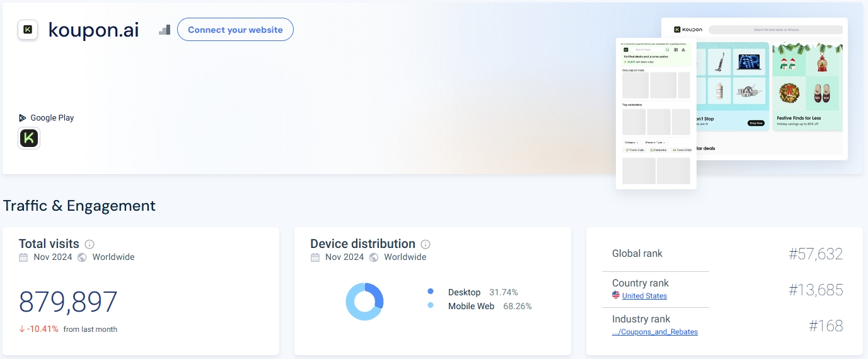
Task: Click the Desktop legend color dot
Action: coord(431,291)
